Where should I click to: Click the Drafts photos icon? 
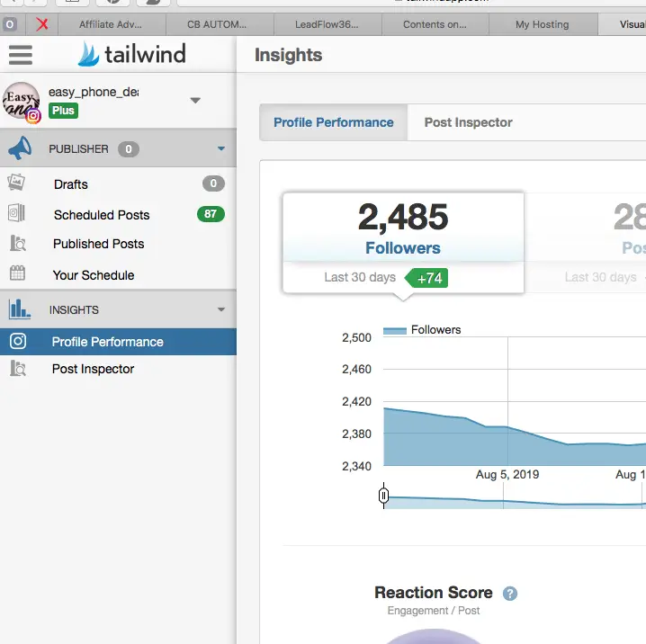pos(16,183)
